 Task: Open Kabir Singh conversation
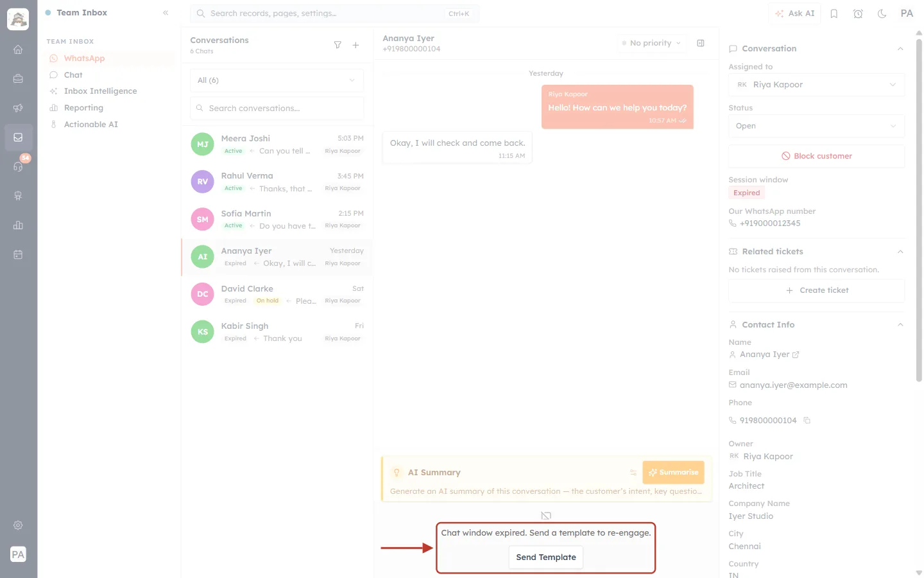tap(277, 332)
